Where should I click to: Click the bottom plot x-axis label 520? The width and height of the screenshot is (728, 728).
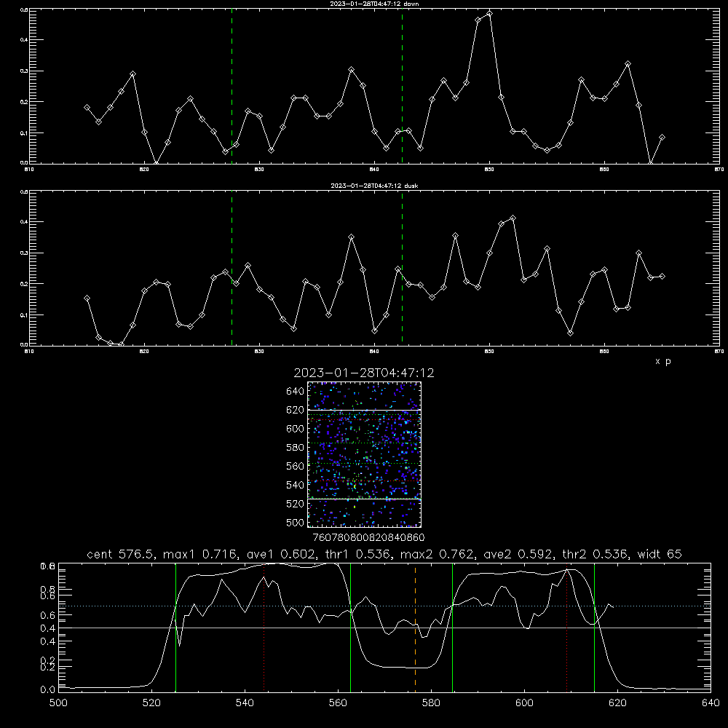[x=151, y=703]
